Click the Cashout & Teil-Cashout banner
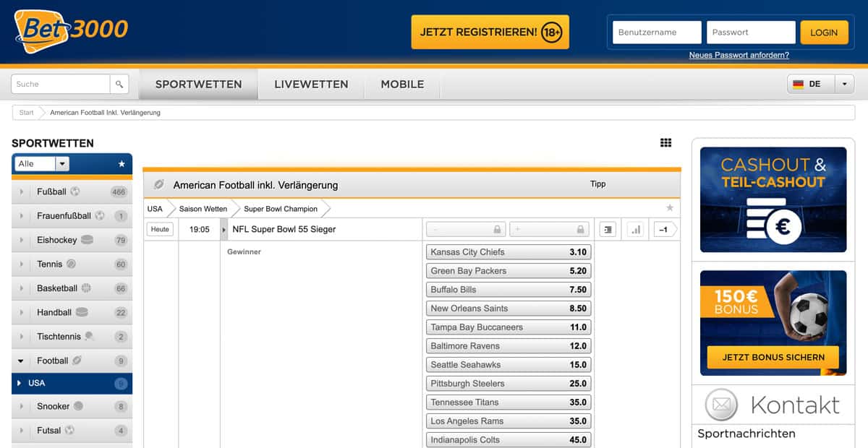This screenshot has height=448, width=868. 773,199
